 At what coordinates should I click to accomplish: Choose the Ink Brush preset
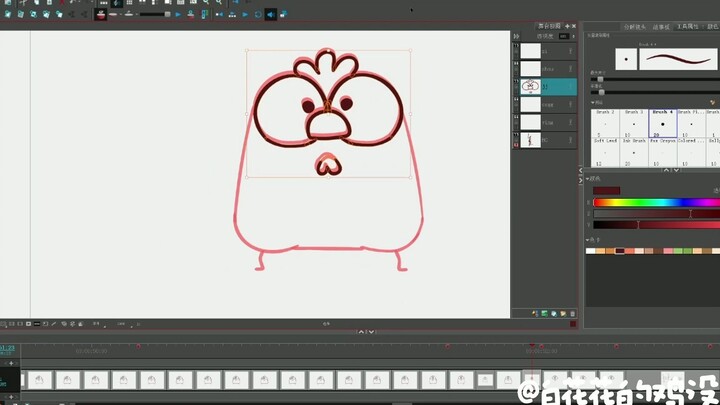click(634, 152)
